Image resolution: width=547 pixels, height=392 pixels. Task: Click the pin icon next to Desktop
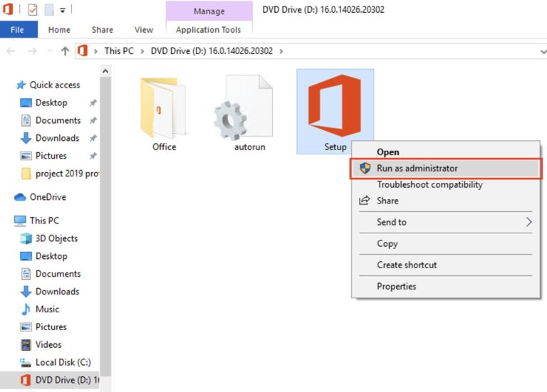coord(93,102)
